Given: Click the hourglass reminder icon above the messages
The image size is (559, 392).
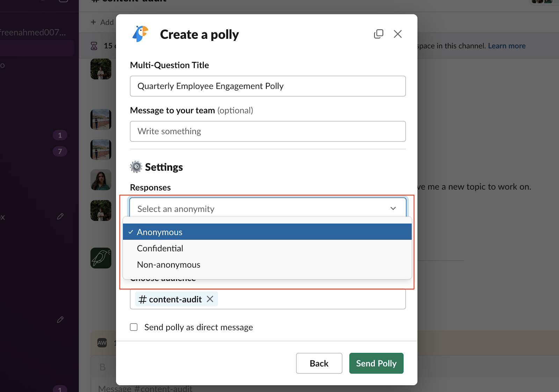Looking at the screenshot, I should pos(94,45).
